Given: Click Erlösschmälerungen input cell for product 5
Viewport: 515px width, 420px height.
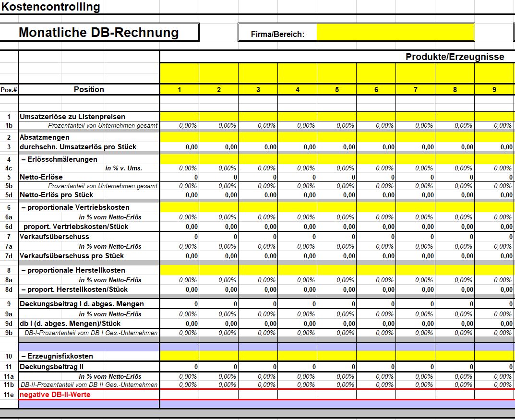Looking at the screenshot, I should 337,159.
